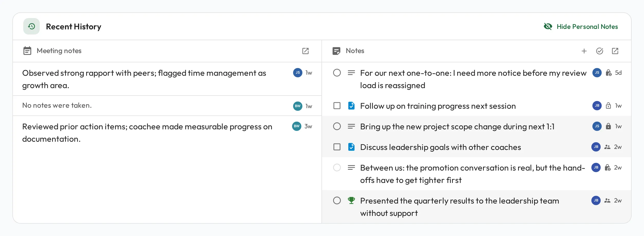644x236 pixels.
Task: Click JS avatar on 'Observed strong rapport' meeting note
Action: [x=298, y=73]
